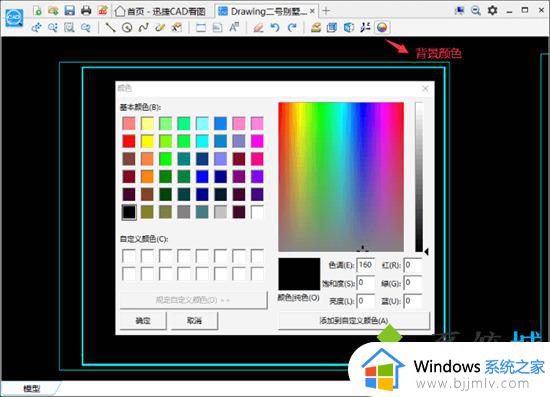Click the 色调(E) hue input field

point(365,265)
